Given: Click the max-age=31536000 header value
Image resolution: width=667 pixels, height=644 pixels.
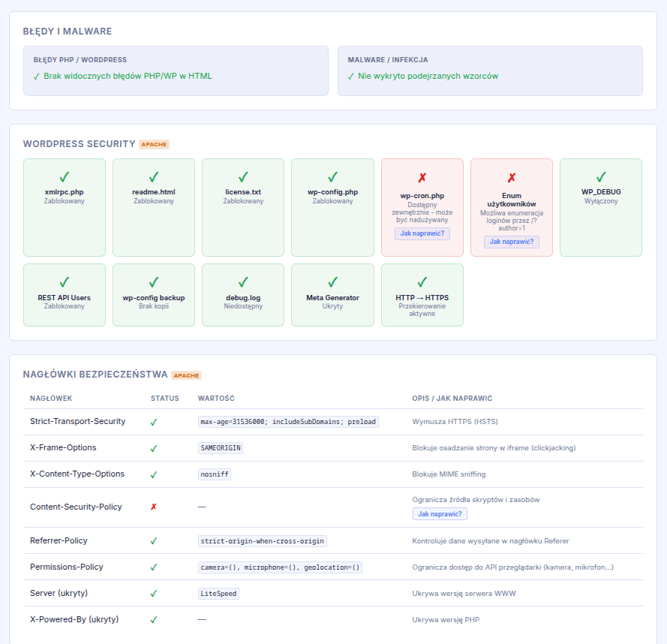Looking at the screenshot, I should click(x=288, y=422).
